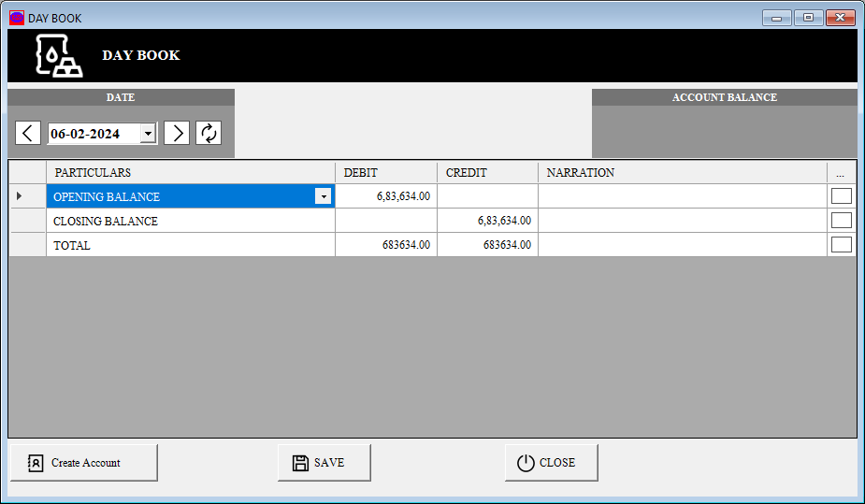The image size is (865, 504).
Task: Tick the checkbox in Opening Balance row
Action: point(841,196)
